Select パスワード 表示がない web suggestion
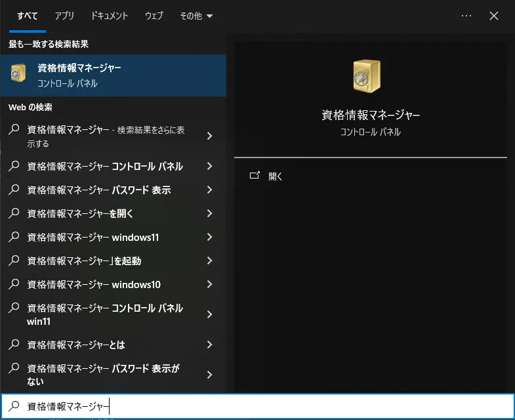The image size is (515, 420). (x=105, y=375)
